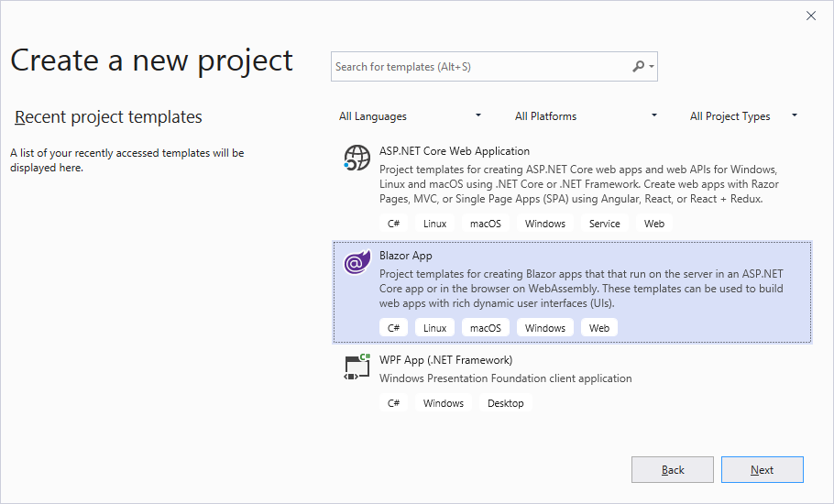Select the Blazor App template title
This screenshot has width=834, height=504.
405,256
